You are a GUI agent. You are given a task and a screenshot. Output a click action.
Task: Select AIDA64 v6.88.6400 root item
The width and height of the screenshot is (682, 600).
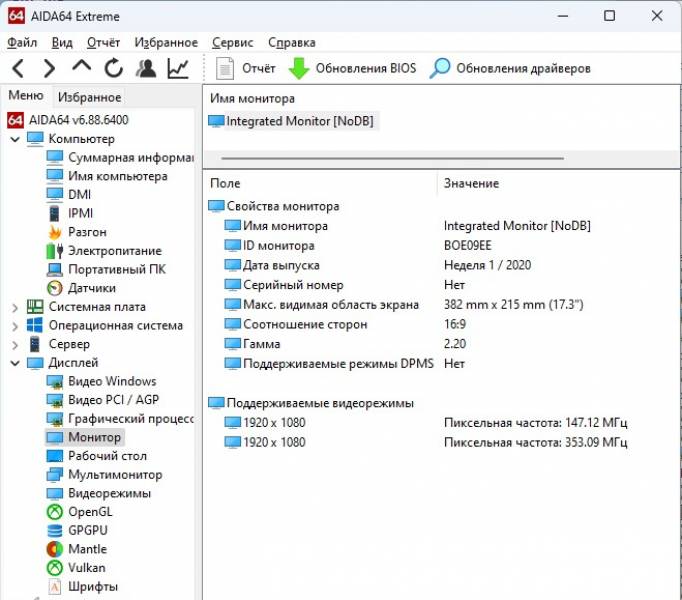coord(68,120)
